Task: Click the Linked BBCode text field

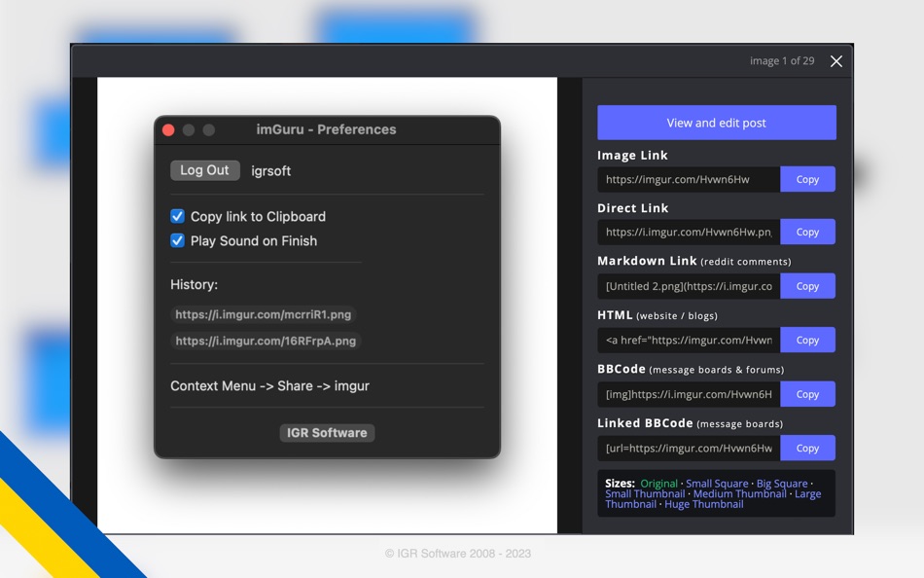Action: coord(689,448)
